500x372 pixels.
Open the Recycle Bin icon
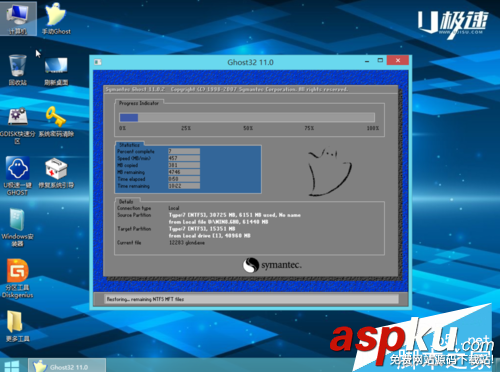point(18,69)
